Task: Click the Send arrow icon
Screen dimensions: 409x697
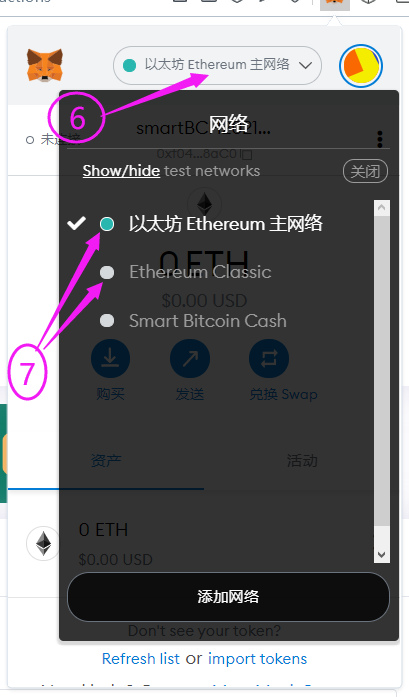Action: [190, 358]
